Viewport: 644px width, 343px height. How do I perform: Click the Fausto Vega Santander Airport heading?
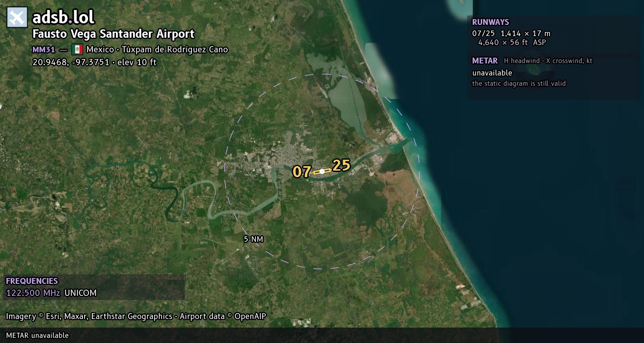(x=114, y=34)
